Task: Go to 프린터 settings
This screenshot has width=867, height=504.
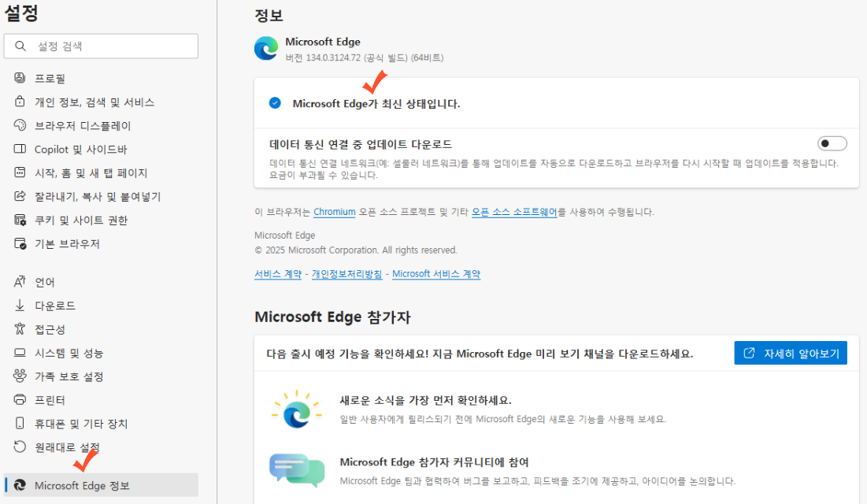Action: pos(50,400)
